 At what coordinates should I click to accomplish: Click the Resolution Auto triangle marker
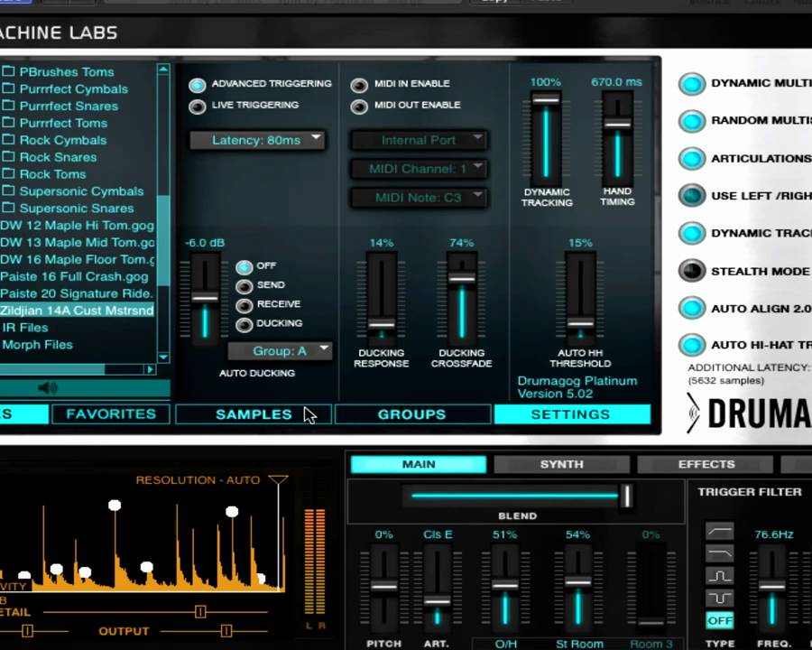[x=278, y=480]
